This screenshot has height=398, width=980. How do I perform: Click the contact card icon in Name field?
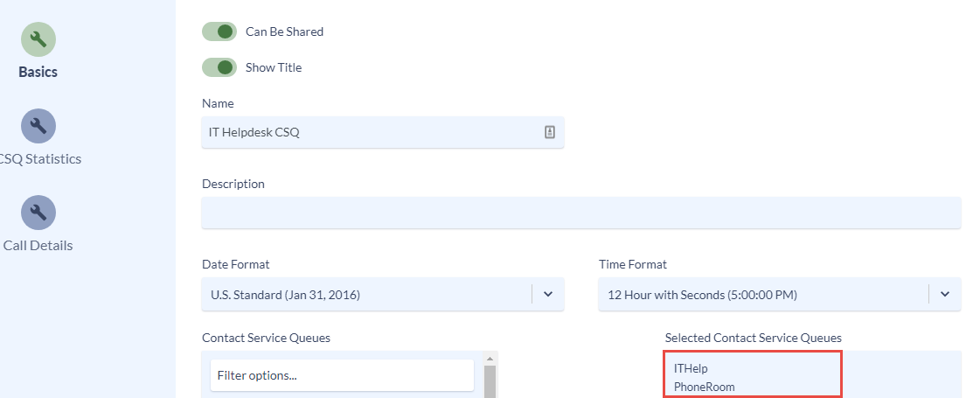click(549, 132)
